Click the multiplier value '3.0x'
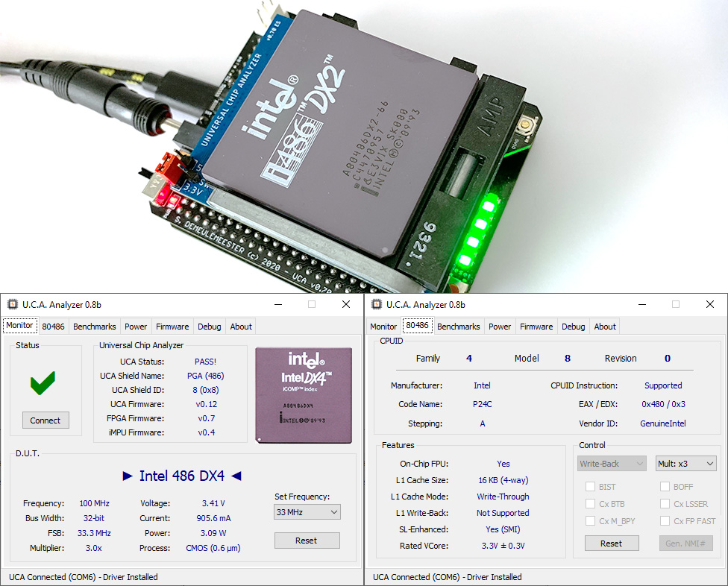The height and width of the screenshot is (586, 728). coord(94,548)
